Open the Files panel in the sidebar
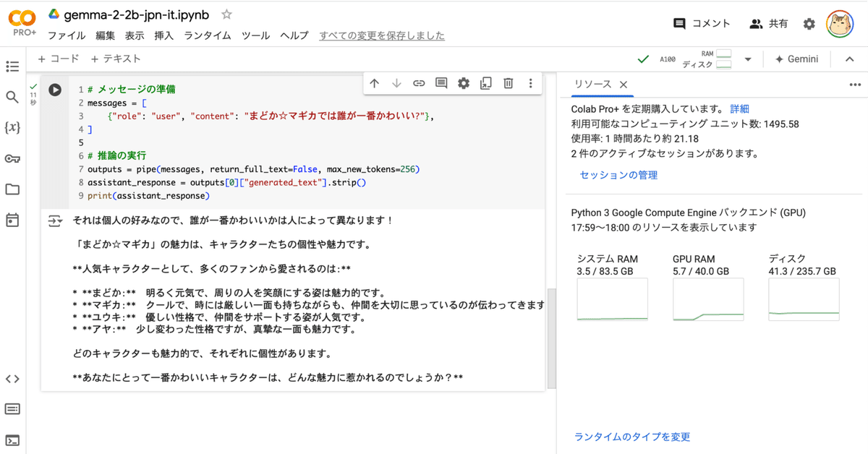 [12, 189]
